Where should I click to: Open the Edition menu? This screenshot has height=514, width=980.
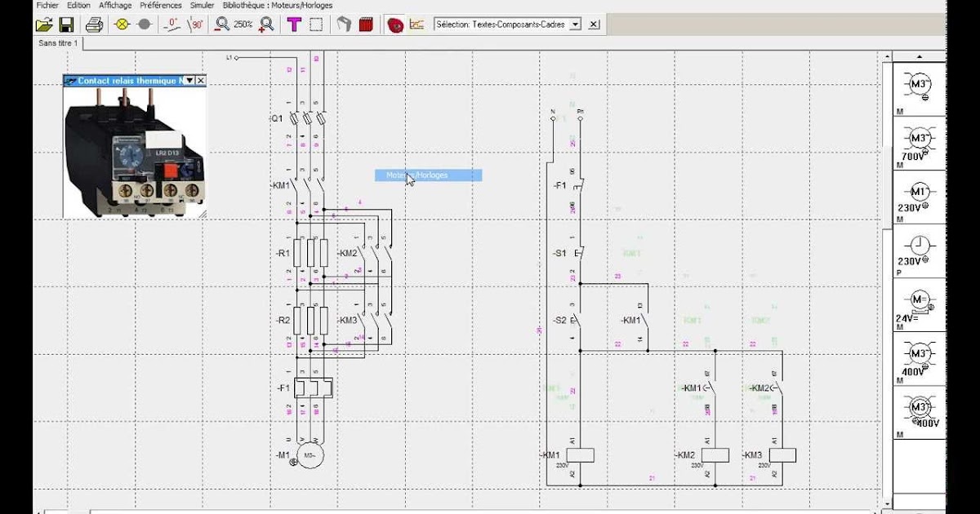(x=79, y=5)
